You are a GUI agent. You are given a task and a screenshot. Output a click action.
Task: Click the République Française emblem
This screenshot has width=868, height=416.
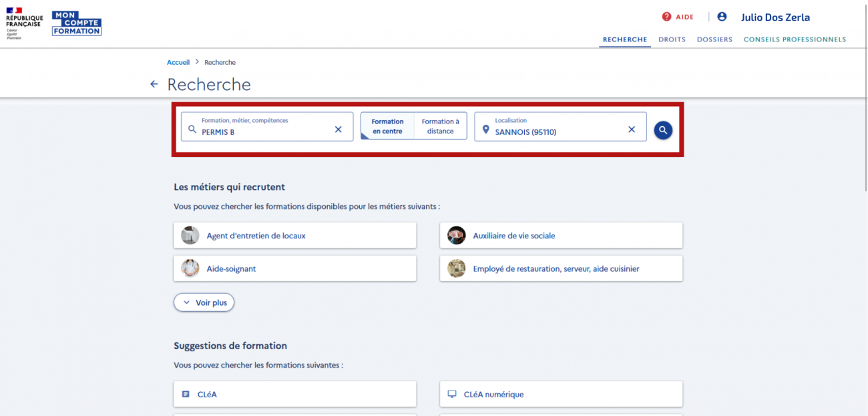click(24, 24)
